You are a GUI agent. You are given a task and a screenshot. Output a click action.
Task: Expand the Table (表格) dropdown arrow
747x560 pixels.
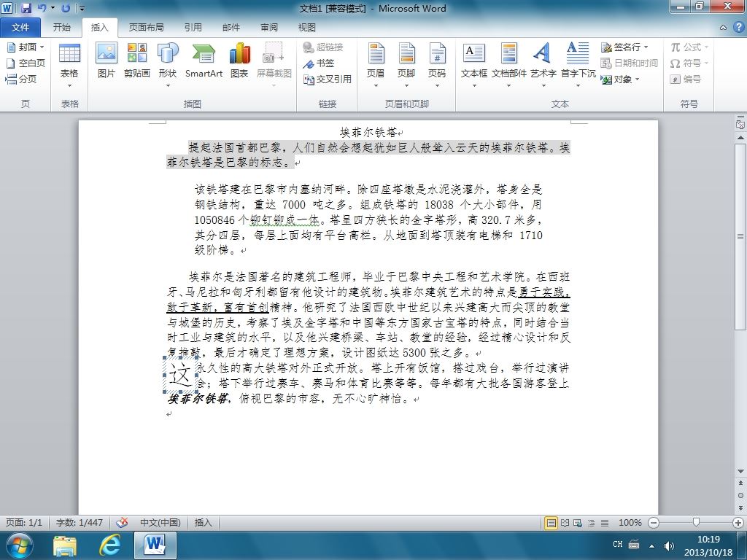pyautogui.click(x=69, y=86)
